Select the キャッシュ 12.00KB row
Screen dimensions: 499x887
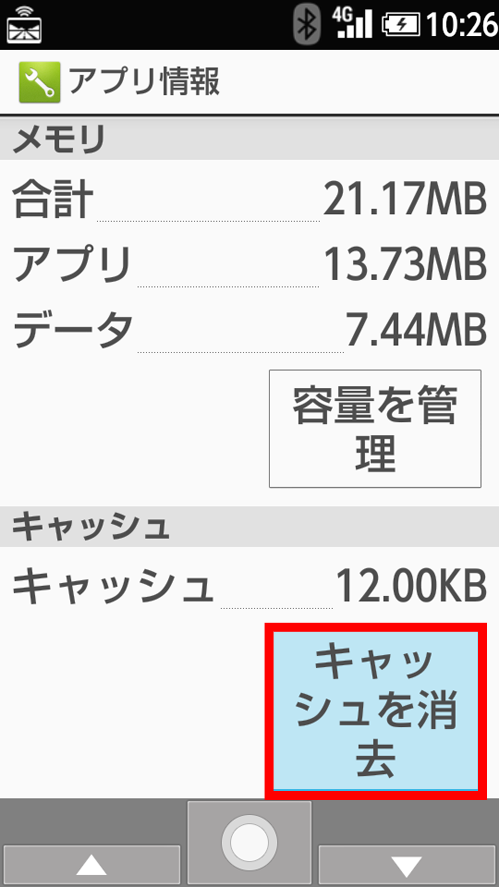tap(250, 587)
